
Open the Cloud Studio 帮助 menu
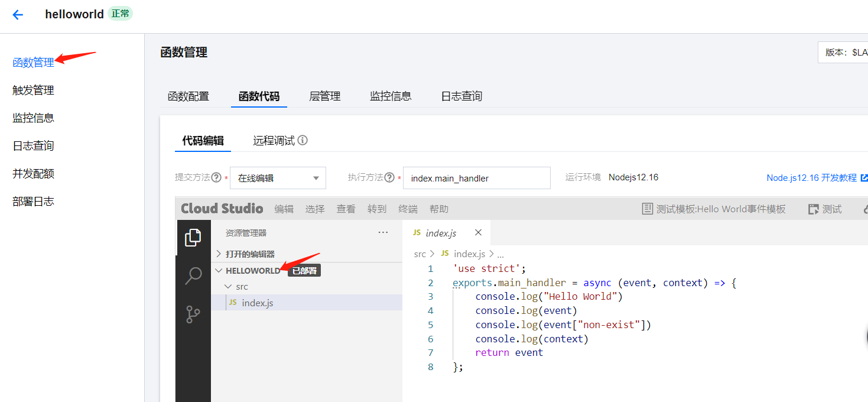point(438,209)
